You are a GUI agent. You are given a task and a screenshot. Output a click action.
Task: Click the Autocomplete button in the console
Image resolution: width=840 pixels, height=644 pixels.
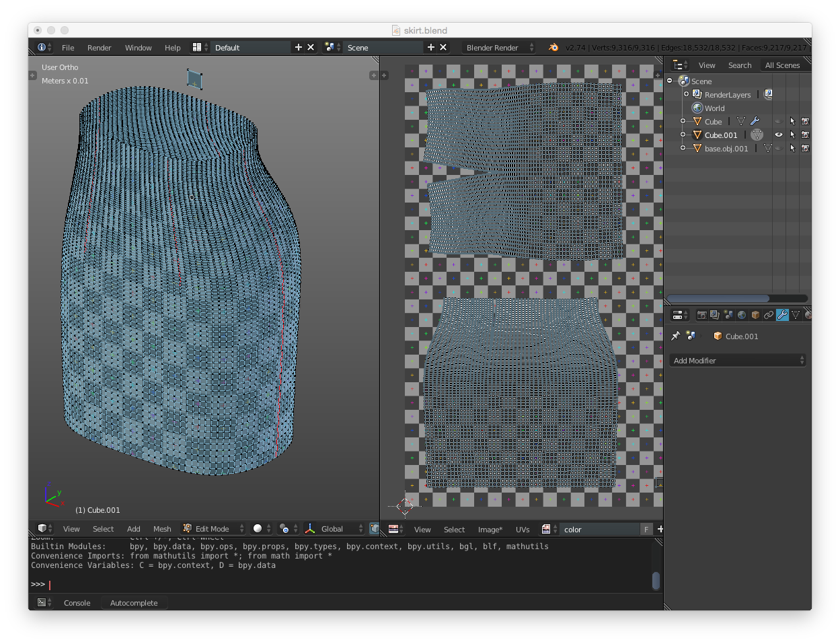pyautogui.click(x=134, y=603)
